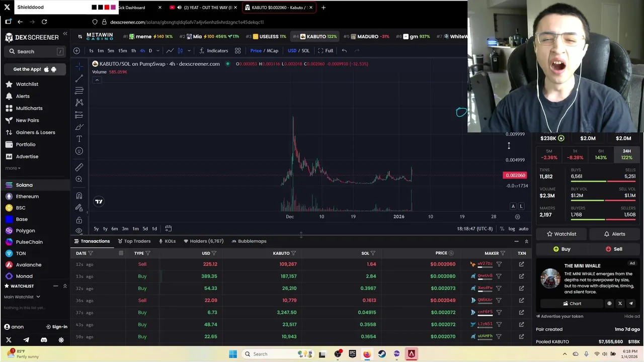Open the forecasting and measurement tool
Viewport: 644px width, 362px height.
click(79, 115)
